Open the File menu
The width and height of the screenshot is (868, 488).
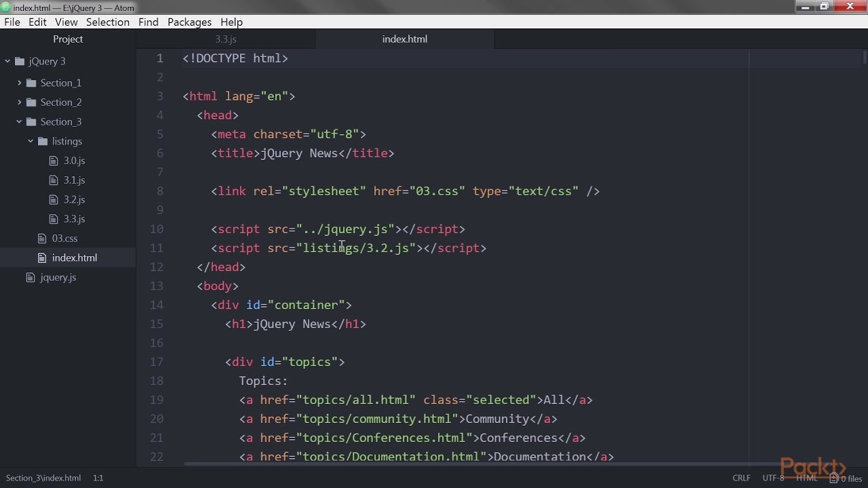tap(12, 22)
